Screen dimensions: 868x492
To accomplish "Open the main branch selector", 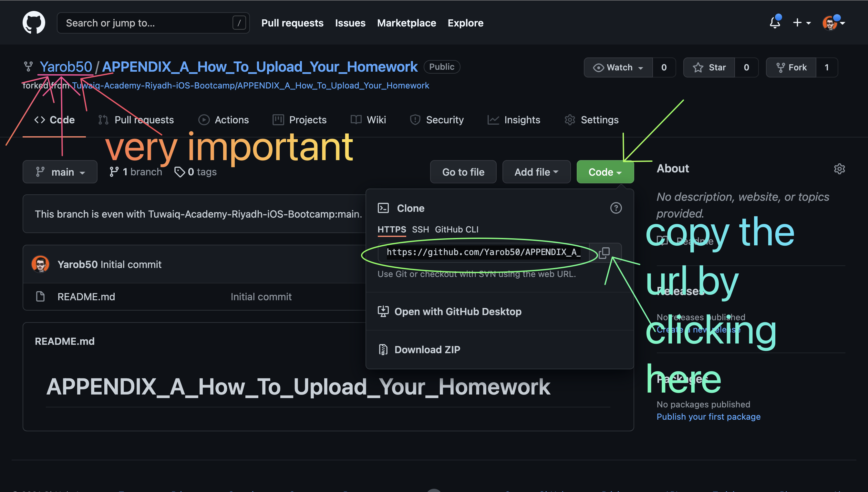I will coord(60,172).
